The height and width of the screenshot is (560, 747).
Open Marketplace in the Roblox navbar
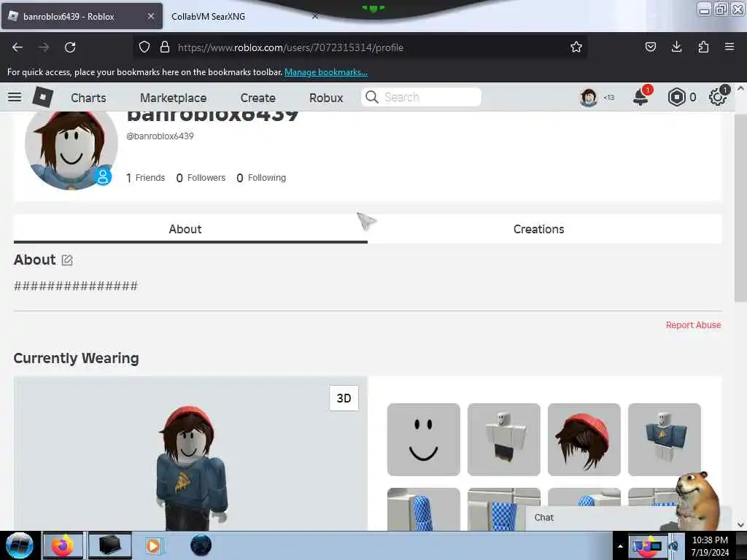click(174, 98)
